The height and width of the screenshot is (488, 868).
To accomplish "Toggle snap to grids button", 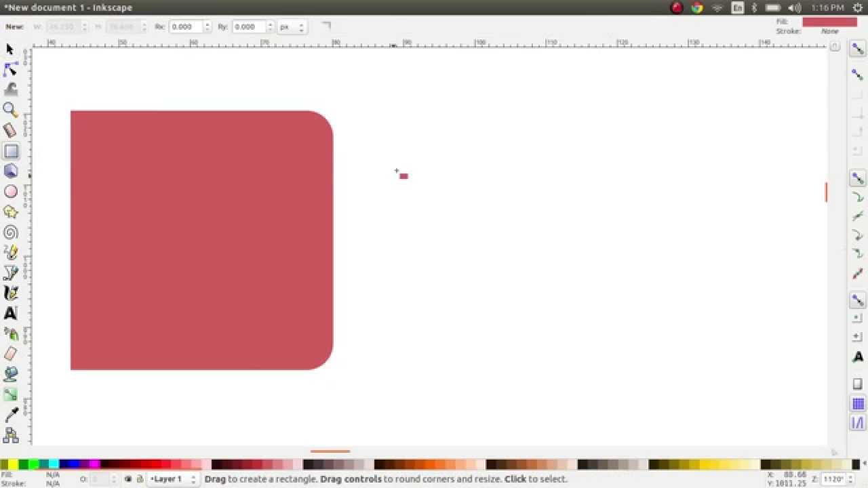I will click(x=858, y=404).
